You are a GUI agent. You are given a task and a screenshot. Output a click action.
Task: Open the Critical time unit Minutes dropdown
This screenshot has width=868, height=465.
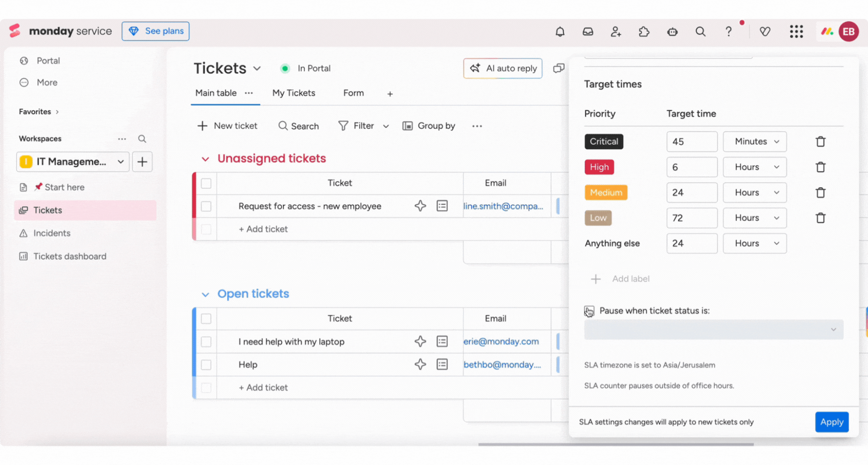755,141
